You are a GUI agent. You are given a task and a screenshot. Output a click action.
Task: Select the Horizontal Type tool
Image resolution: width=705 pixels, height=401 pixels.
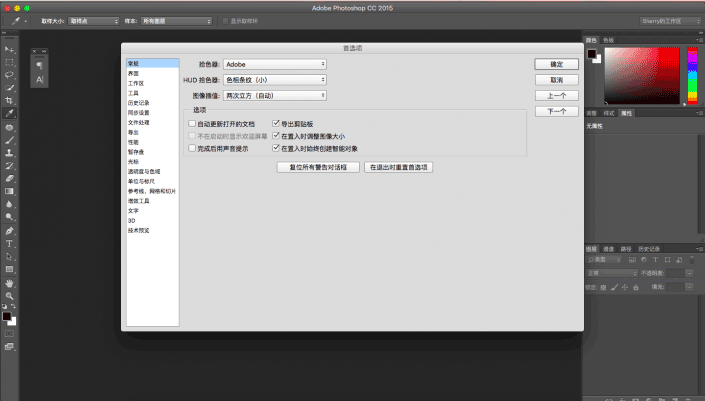pos(9,244)
